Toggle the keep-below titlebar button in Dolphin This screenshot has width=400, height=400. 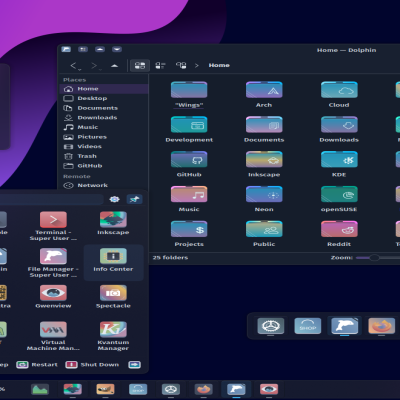coord(117,49)
